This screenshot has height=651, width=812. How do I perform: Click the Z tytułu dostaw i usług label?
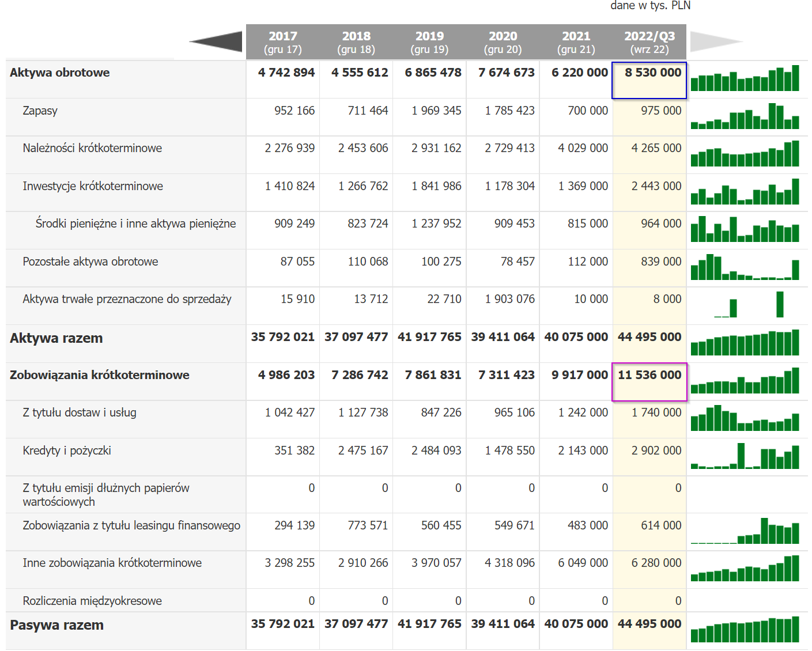point(80,412)
